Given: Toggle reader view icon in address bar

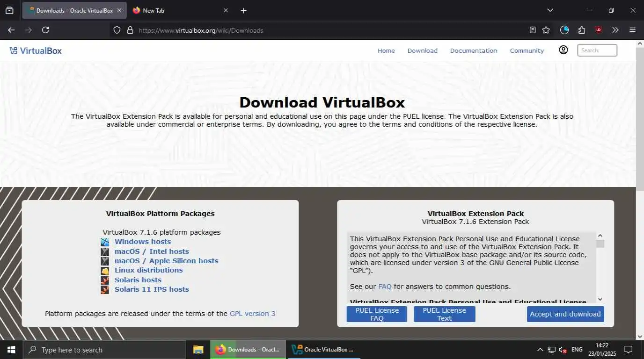Looking at the screenshot, I should (x=533, y=30).
